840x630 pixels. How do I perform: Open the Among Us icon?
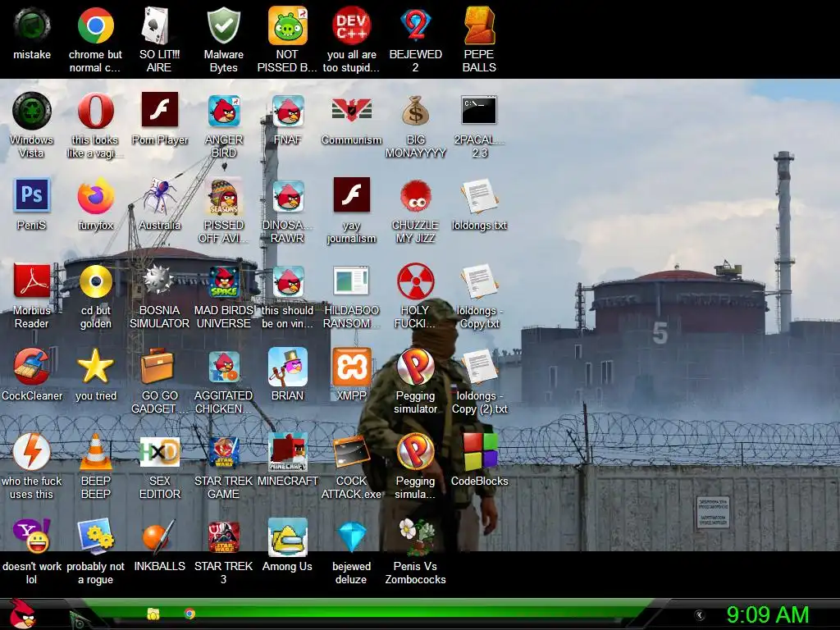287,537
